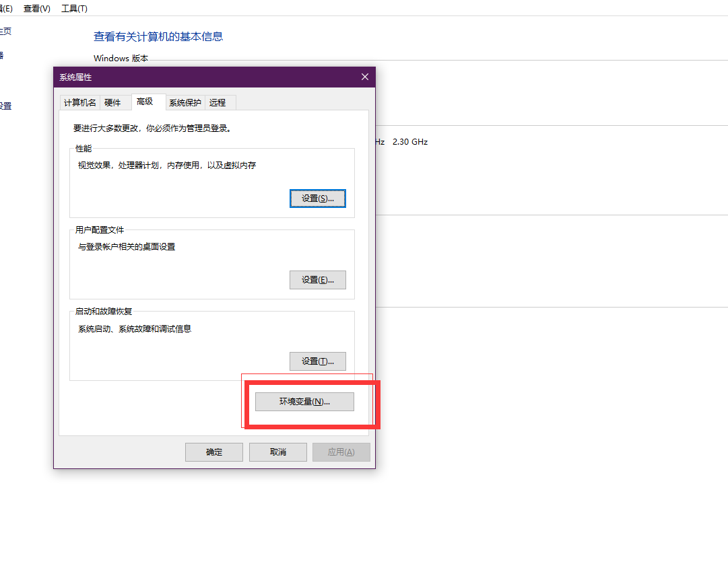Click the 主页 link in left sidebar
728x572 pixels.
pos(5,32)
